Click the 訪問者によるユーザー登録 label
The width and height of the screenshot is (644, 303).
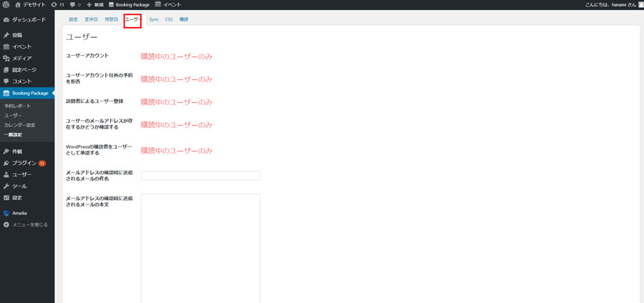(94, 101)
